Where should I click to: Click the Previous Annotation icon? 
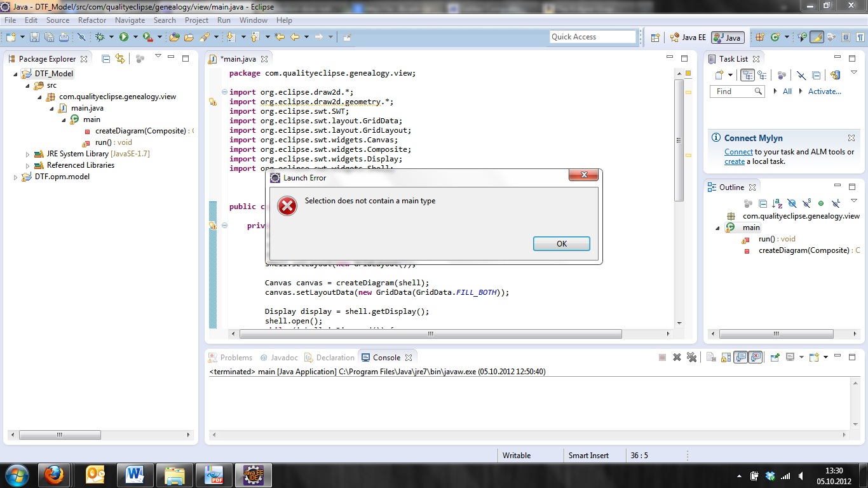(x=254, y=37)
